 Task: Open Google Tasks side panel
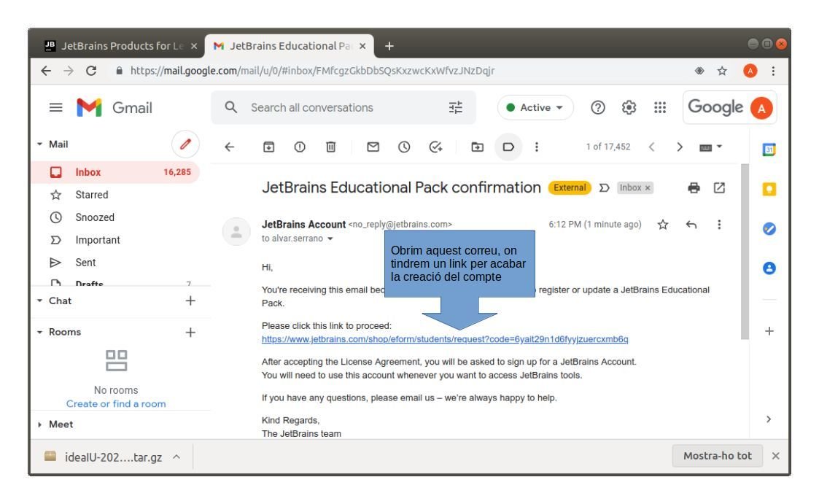point(769,229)
